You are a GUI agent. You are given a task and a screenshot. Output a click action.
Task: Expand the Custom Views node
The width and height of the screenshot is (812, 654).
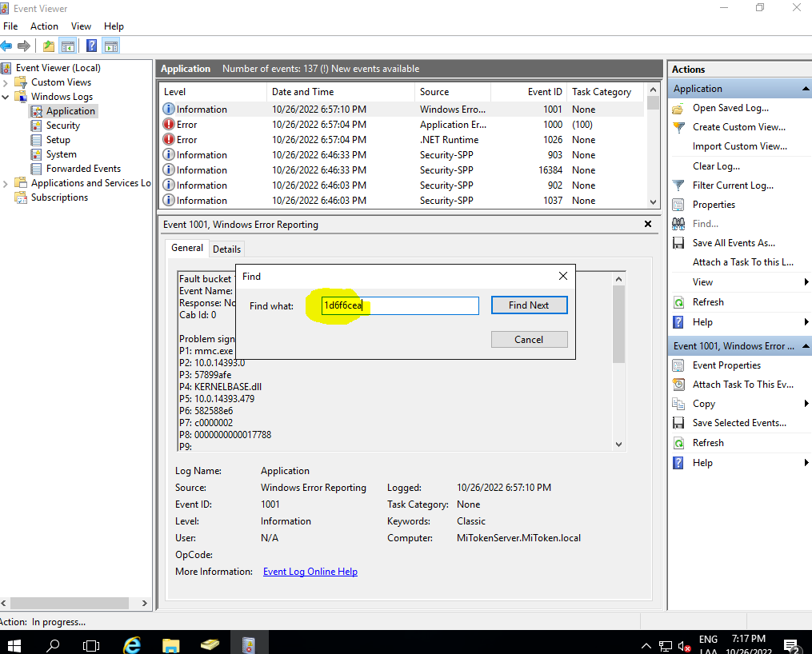5,83
